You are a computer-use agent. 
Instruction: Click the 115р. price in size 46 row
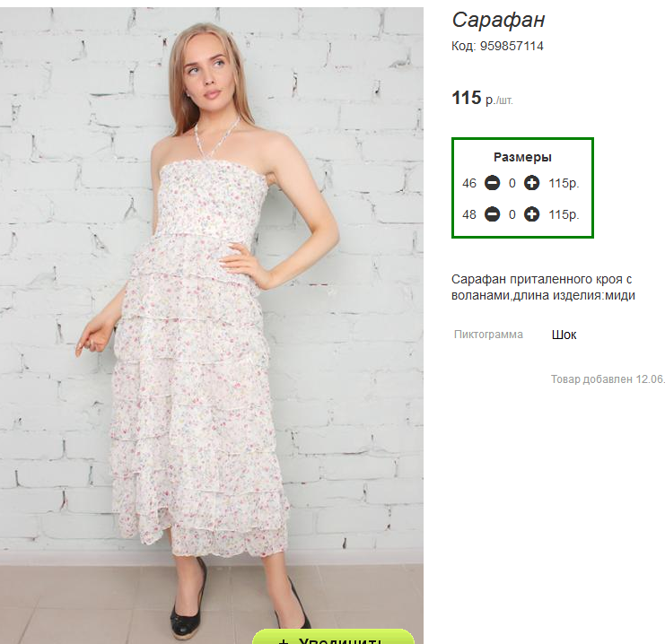564,184
